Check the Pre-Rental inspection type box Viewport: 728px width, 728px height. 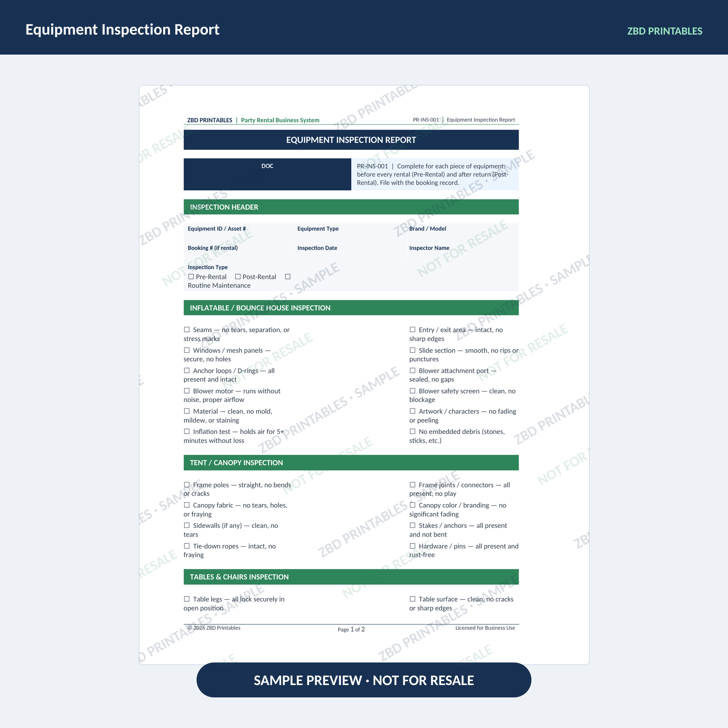point(191,277)
